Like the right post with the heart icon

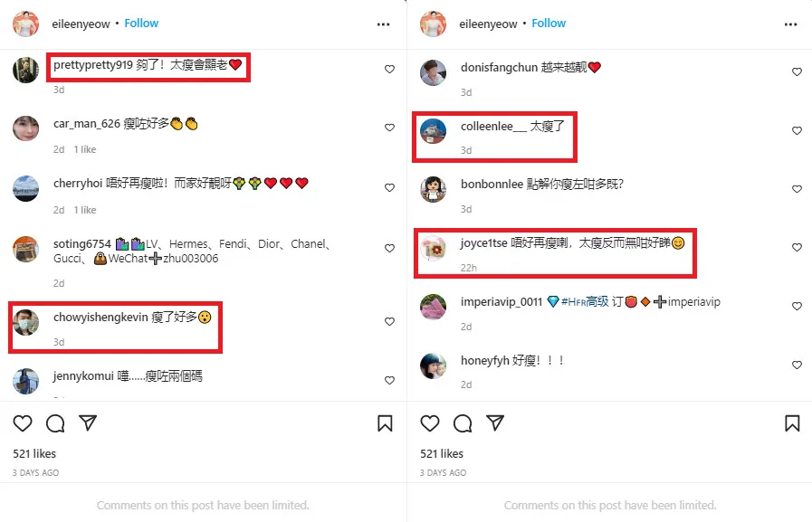tap(430, 423)
